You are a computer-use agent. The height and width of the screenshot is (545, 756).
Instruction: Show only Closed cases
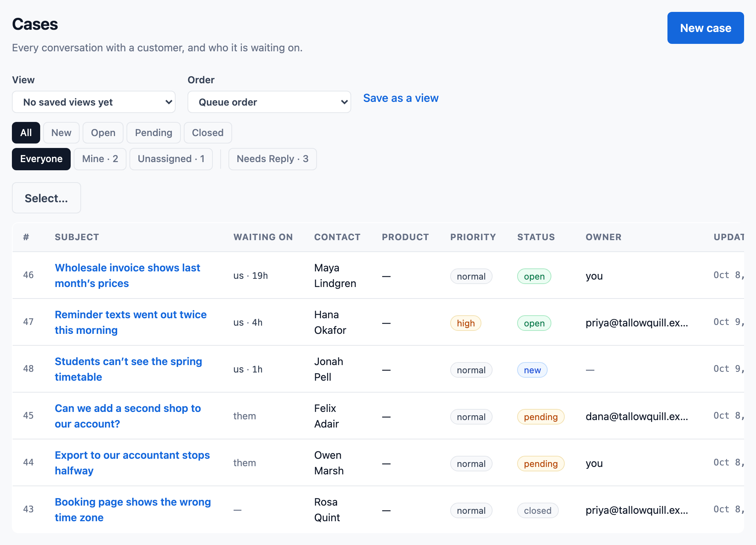(x=208, y=133)
